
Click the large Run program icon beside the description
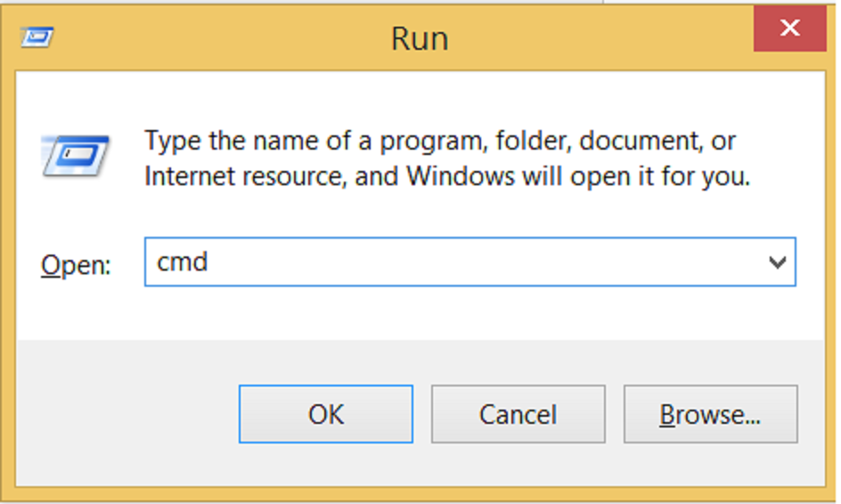click(75, 158)
